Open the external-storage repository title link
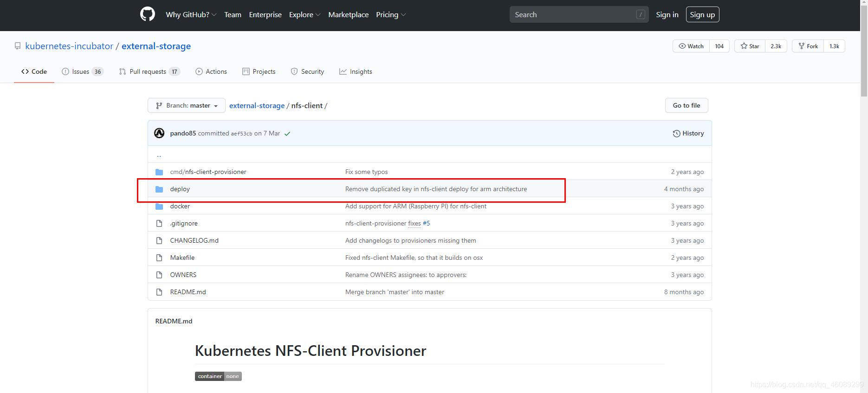 pyautogui.click(x=156, y=46)
